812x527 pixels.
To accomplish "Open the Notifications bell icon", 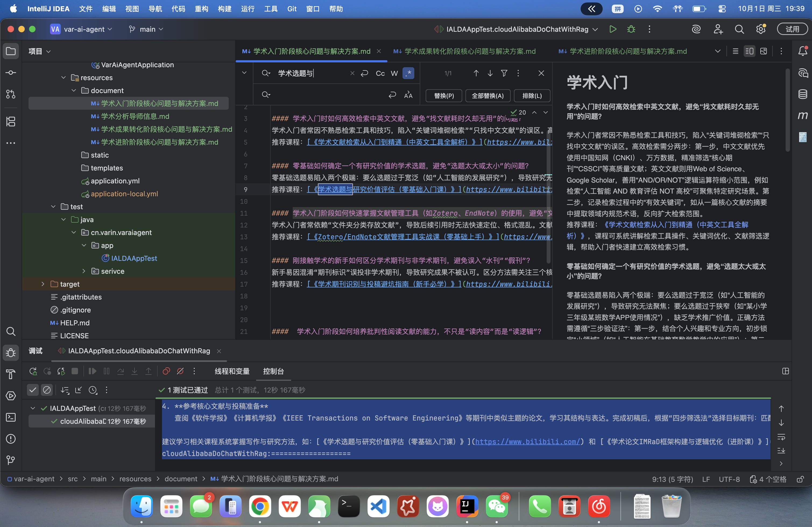I will (802, 51).
